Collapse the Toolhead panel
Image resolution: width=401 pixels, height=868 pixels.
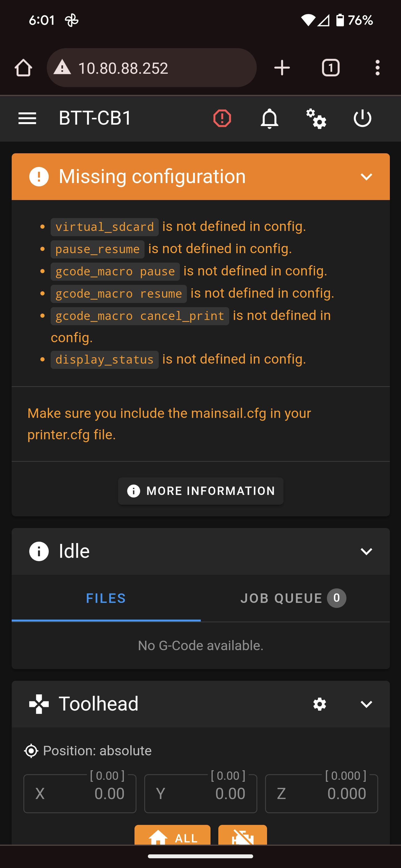366,704
